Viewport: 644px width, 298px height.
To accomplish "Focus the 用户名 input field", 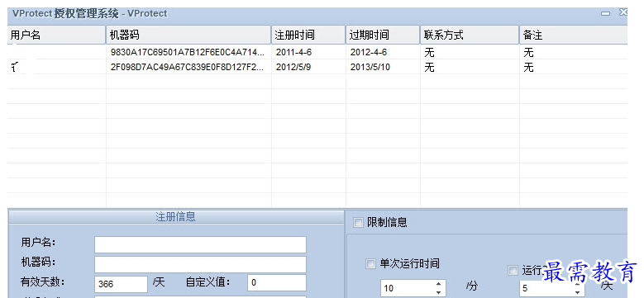I will point(200,244).
